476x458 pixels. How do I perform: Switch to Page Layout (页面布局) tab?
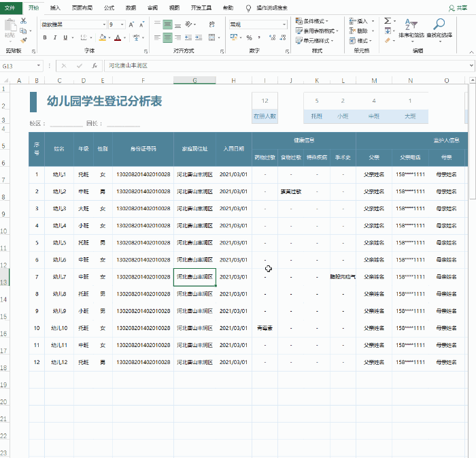[x=82, y=8]
